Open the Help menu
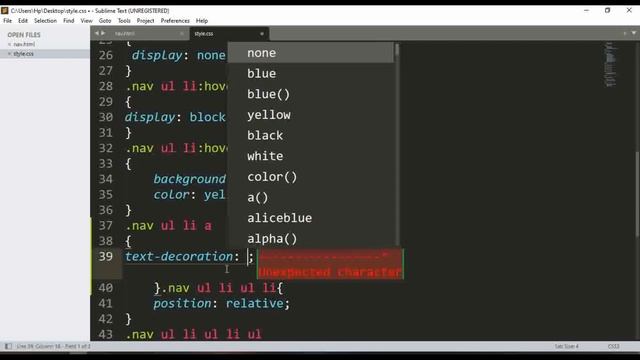Screen dimensions: 640x360 202,21
